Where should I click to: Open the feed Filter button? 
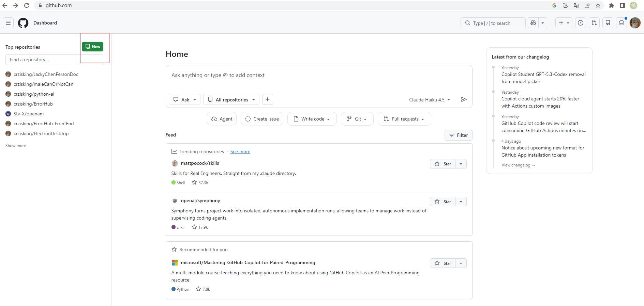point(458,135)
